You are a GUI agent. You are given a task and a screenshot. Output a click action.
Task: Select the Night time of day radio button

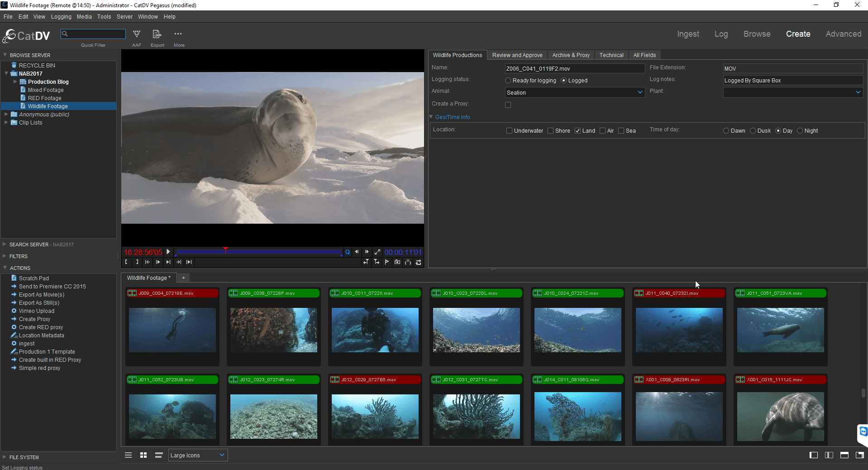(800, 130)
